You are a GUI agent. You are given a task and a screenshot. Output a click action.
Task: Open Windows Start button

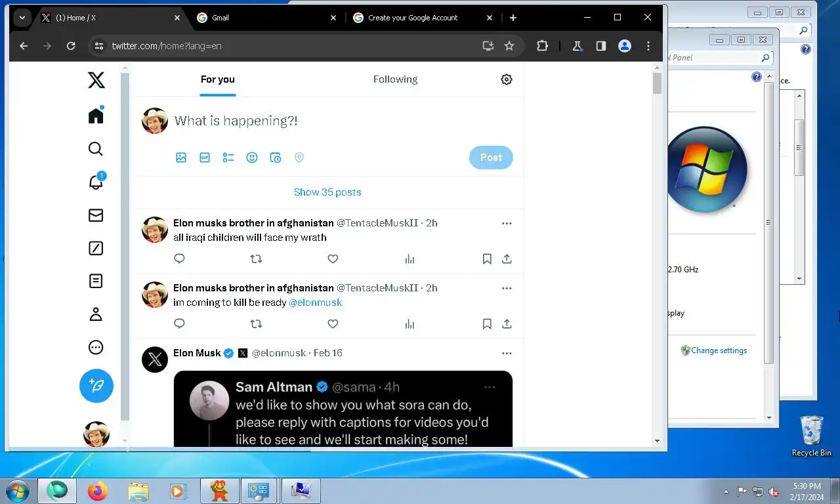18,491
